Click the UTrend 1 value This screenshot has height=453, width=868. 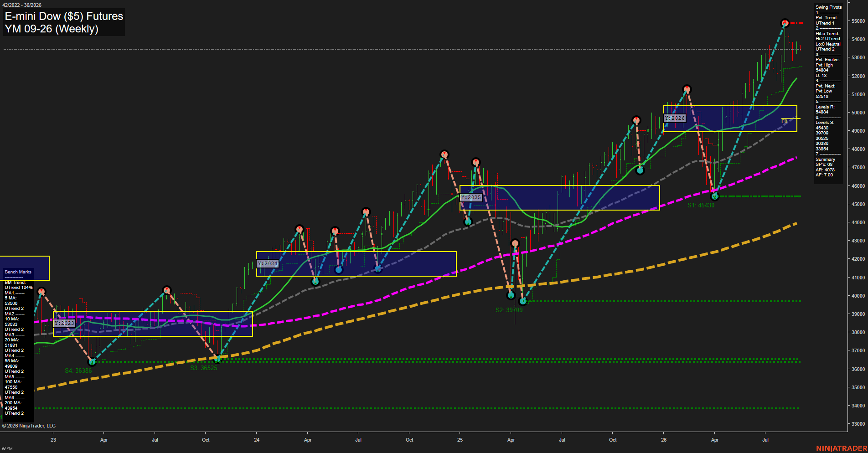[825, 23]
